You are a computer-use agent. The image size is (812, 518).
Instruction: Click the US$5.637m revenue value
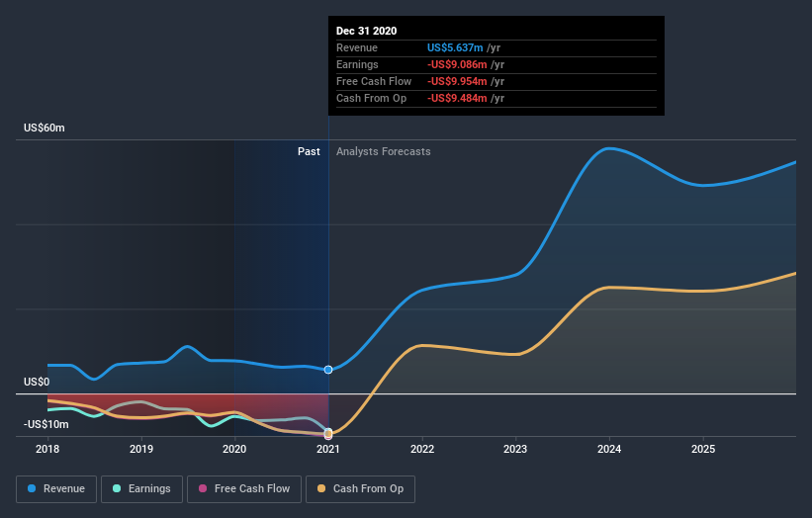coord(455,47)
